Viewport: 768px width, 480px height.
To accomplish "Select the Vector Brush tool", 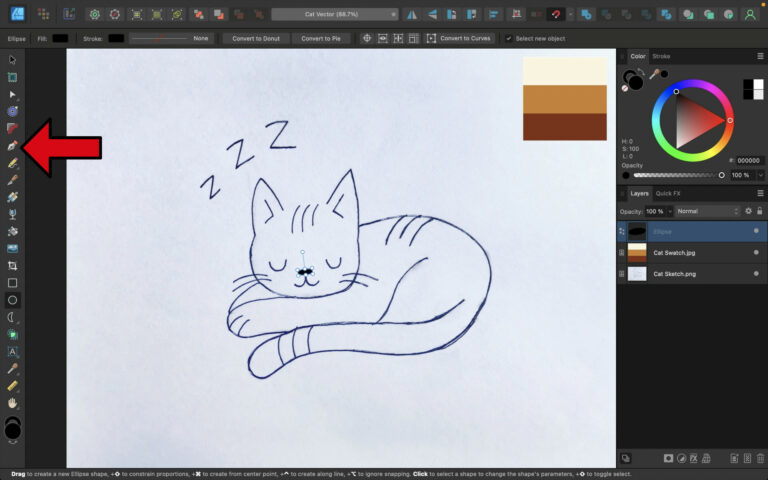I will pos(12,180).
